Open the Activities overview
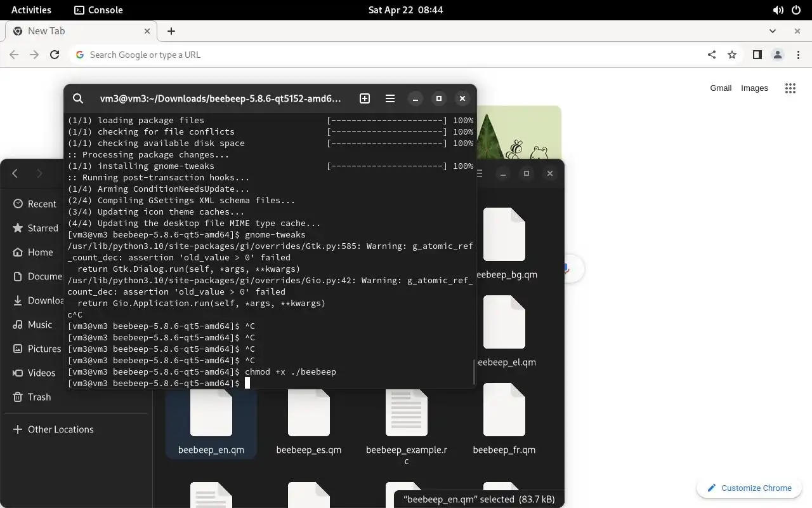 (31, 10)
